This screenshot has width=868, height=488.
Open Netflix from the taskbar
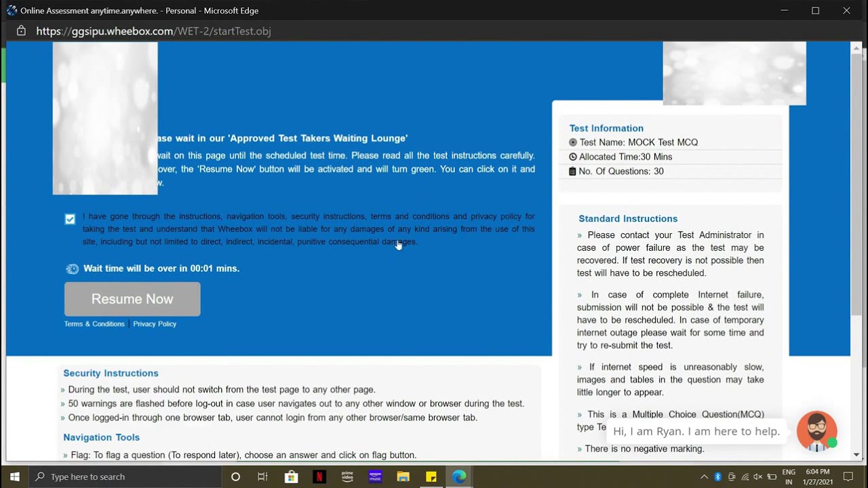[319, 476]
